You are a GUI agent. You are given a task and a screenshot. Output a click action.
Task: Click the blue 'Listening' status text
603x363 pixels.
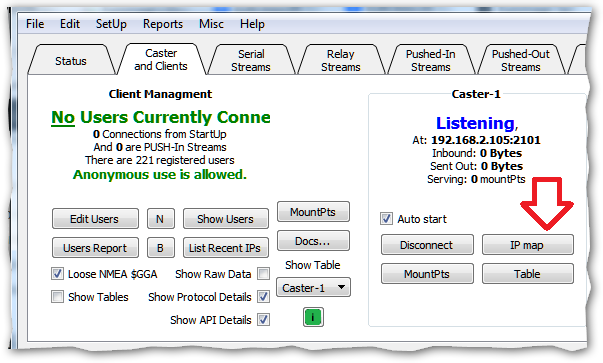pyautogui.click(x=475, y=123)
